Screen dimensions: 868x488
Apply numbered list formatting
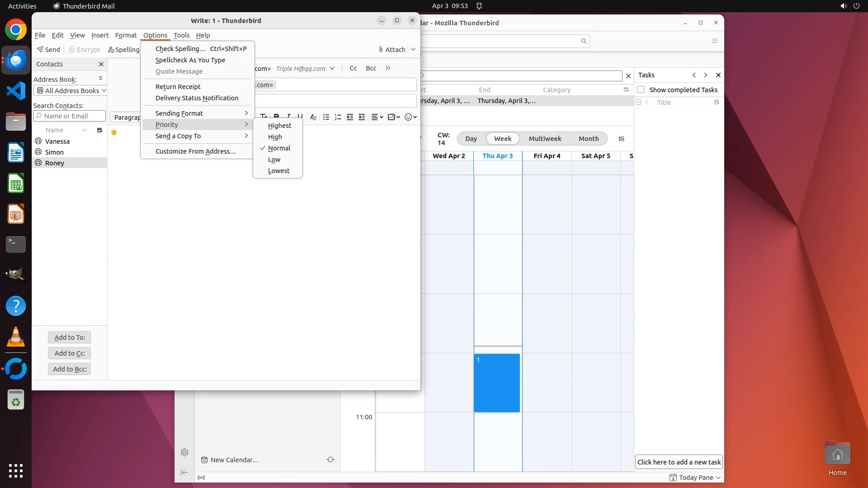pyautogui.click(x=338, y=117)
